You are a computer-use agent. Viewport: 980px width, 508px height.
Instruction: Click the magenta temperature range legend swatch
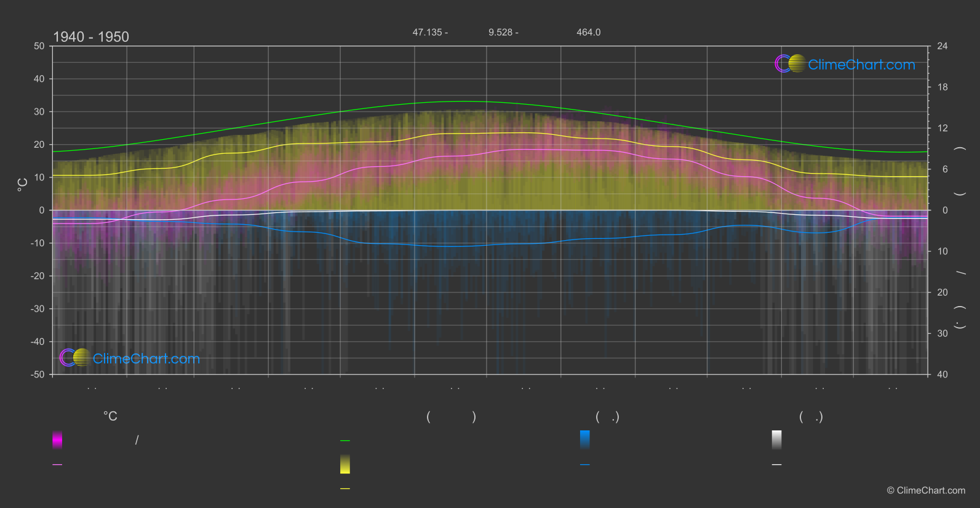coord(57,440)
